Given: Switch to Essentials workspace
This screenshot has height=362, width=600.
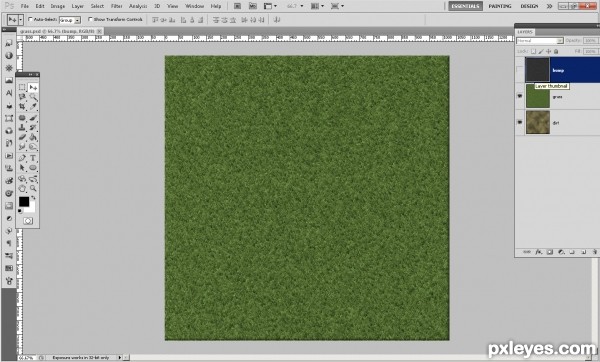Looking at the screenshot, I should pyautogui.click(x=465, y=6).
